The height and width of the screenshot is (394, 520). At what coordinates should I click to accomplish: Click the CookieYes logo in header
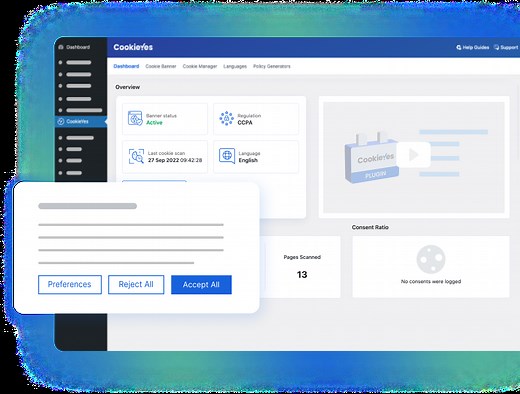click(133, 47)
